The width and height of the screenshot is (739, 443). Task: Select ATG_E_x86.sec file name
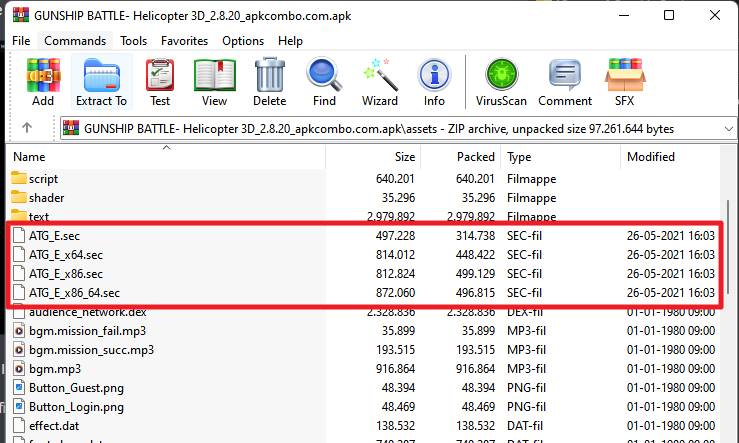66,274
